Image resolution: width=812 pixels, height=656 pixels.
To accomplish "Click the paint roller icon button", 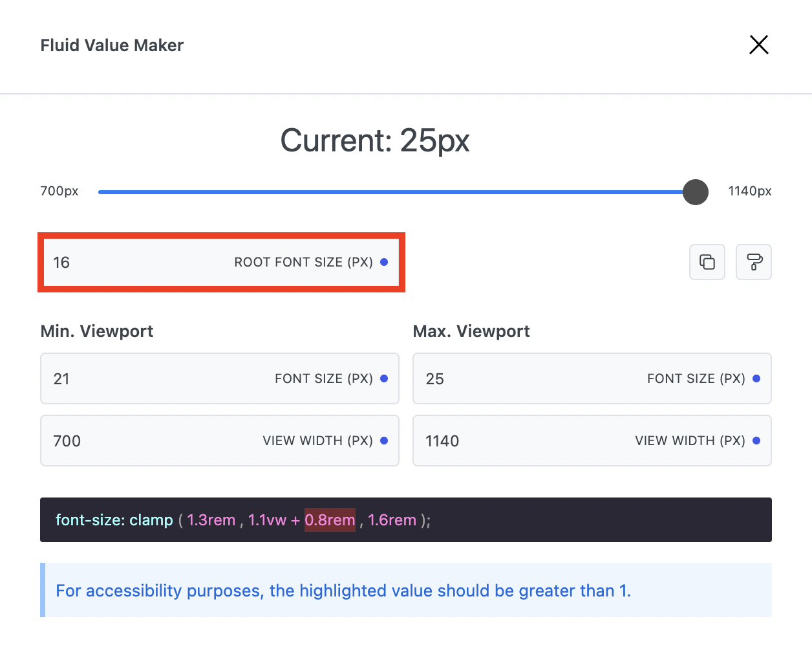I will point(754,262).
